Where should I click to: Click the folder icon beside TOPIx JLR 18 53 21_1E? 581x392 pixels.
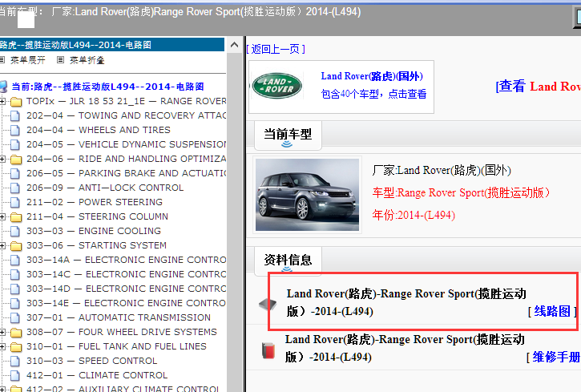pyautogui.click(x=16, y=101)
